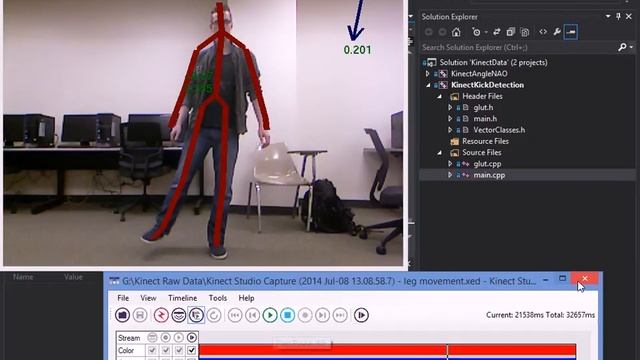
Task: Open the Timeline menu
Action: coord(182,298)
